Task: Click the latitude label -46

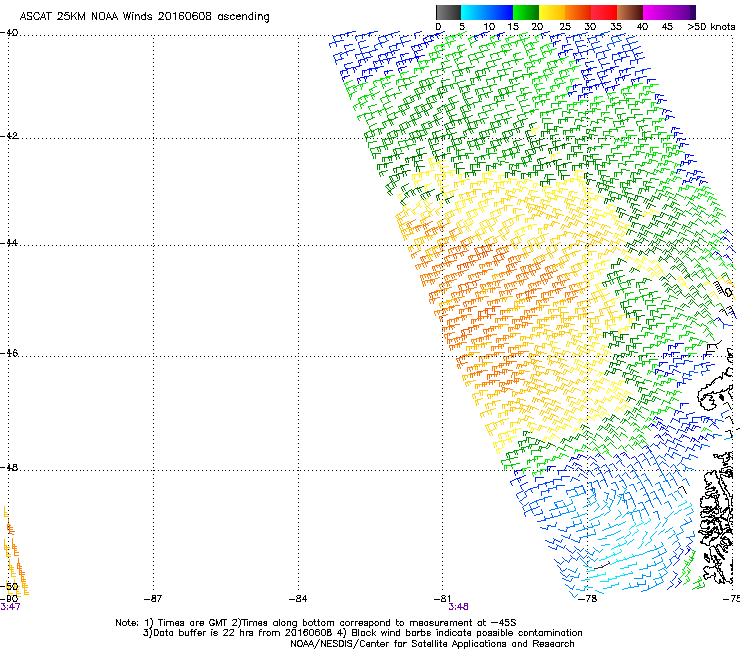Action: 9,353
